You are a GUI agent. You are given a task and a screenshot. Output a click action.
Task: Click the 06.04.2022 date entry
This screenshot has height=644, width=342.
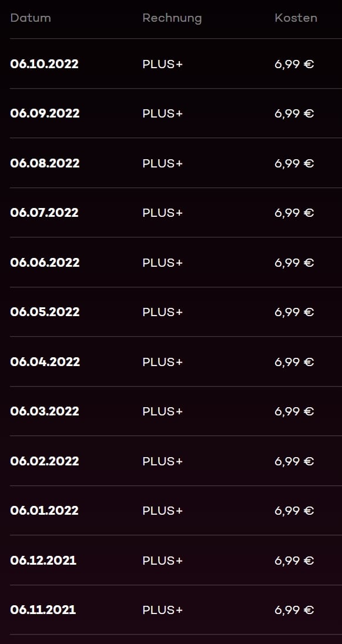point(45,362)
